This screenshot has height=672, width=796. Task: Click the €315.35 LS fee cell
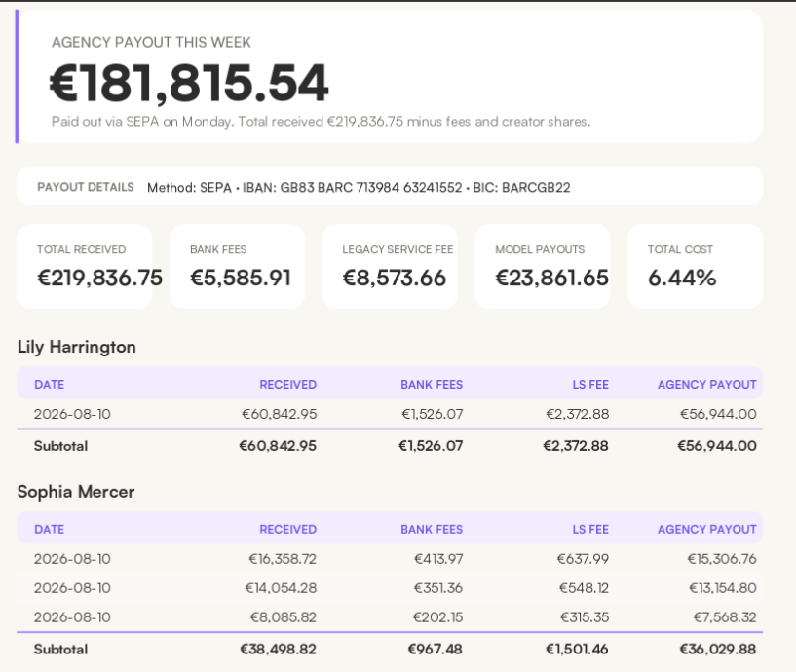[585, 617]
